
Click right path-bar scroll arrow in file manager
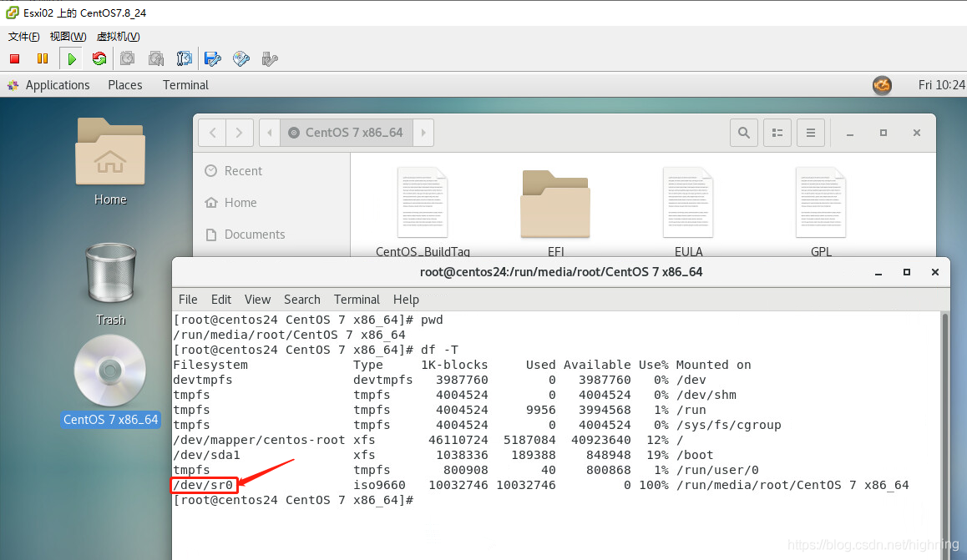coord(423,133)
